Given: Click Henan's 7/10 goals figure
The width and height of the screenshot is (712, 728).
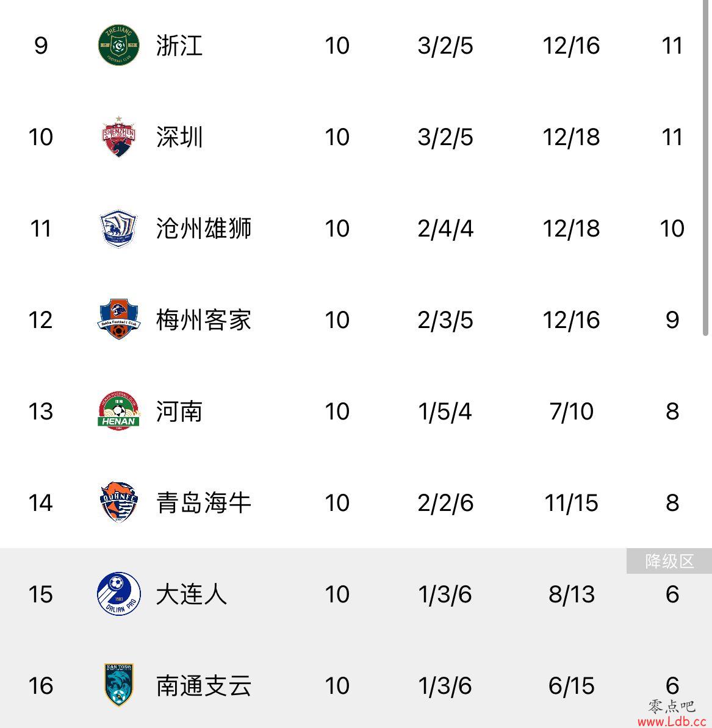Looking at the screenshot, I should point(571,412).
